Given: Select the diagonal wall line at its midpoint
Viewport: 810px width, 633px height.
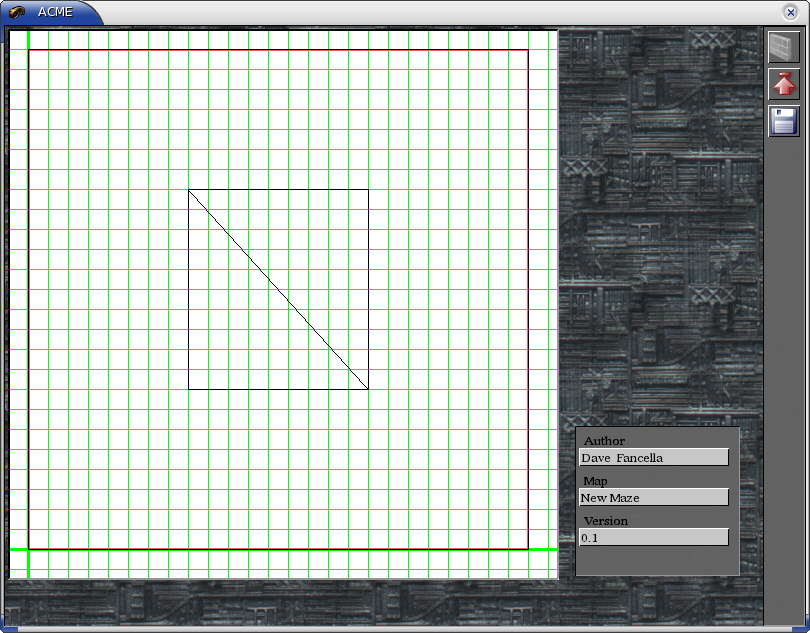Looking at the screenshot, I should coord(278,289).
